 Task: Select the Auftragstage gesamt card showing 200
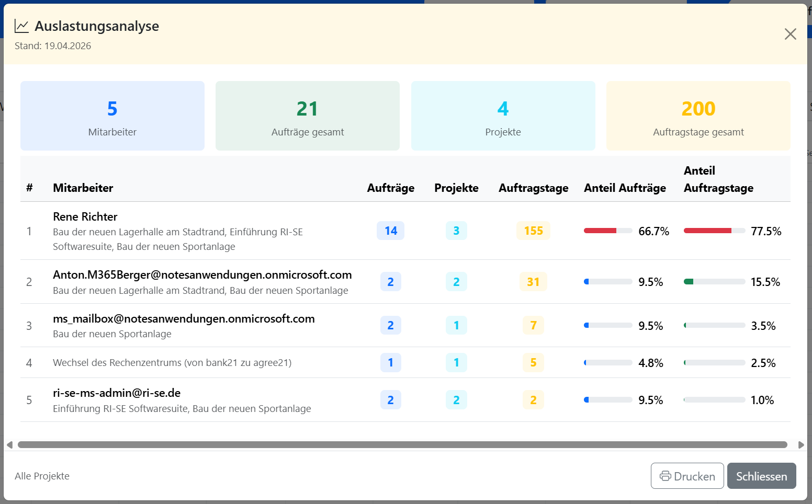click(x=698, y=116)
